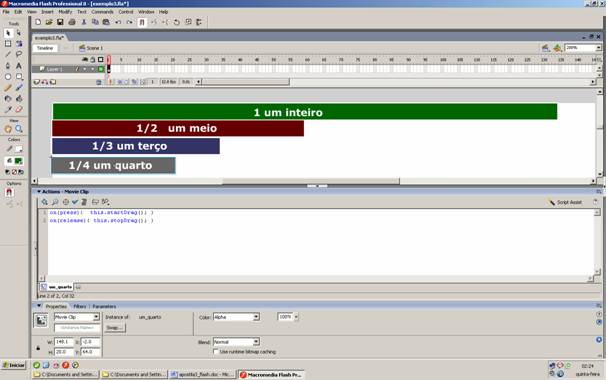Enable Use runtime bitmap caching checkbox
This screenshot has height=380, width=606.
tap(216, 352)
